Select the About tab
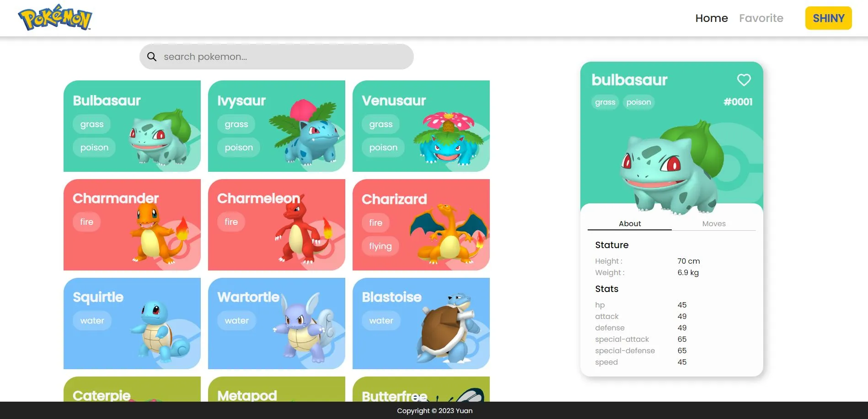 click(629, 224)
